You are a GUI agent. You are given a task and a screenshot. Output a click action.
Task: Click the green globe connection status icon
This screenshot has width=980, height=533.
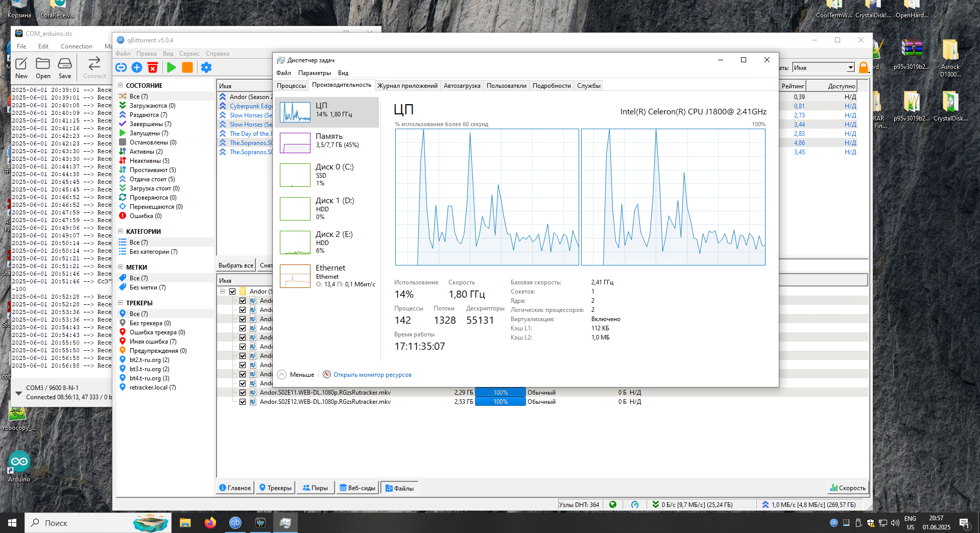[x=613, y=504]
